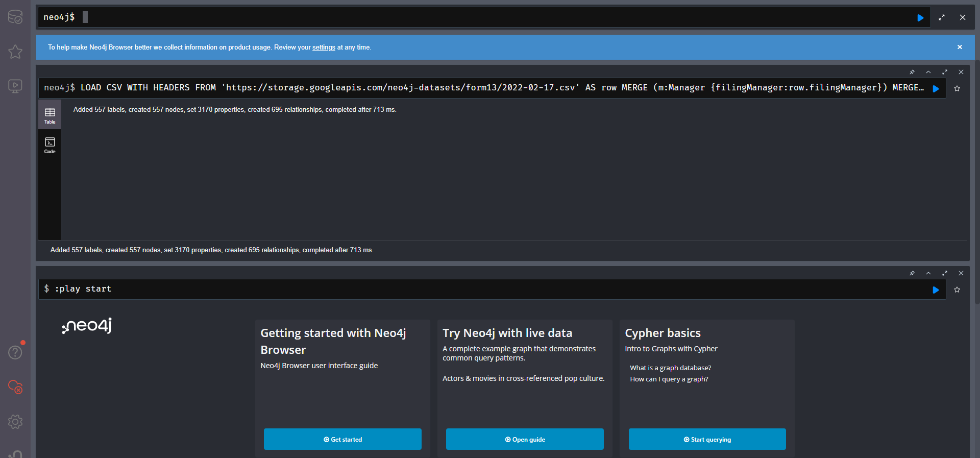Save LOAD CSV query as favorite

[957, 88]
